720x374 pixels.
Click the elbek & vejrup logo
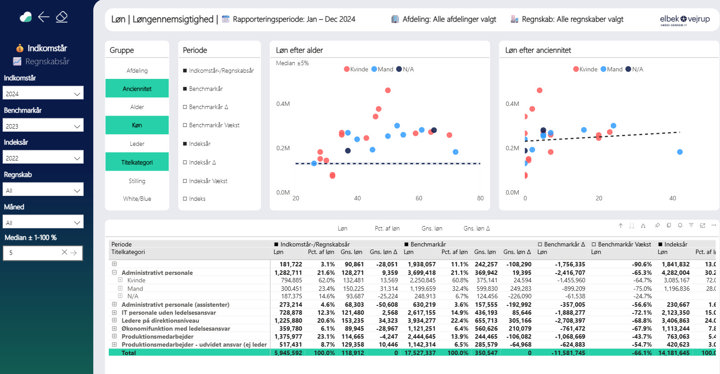click(x=685, y=20)
